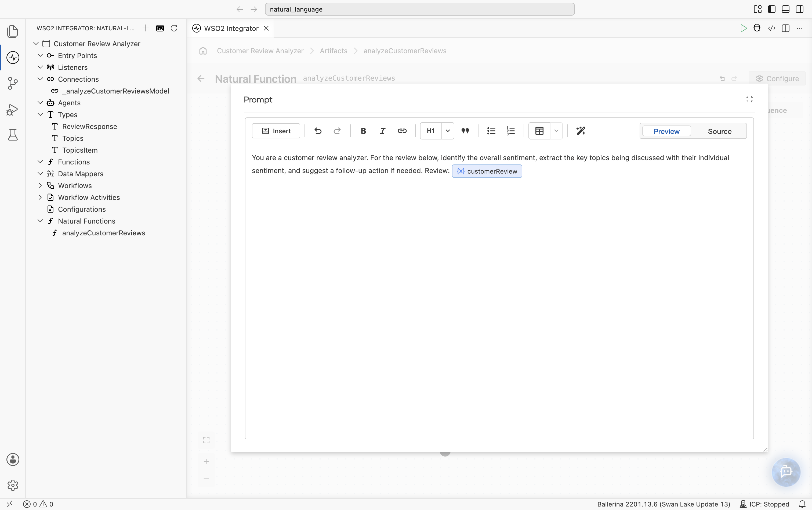Screen dimensions: 812x510
Task: Run the integration with play icon
Action: click(x=743, y=28)
